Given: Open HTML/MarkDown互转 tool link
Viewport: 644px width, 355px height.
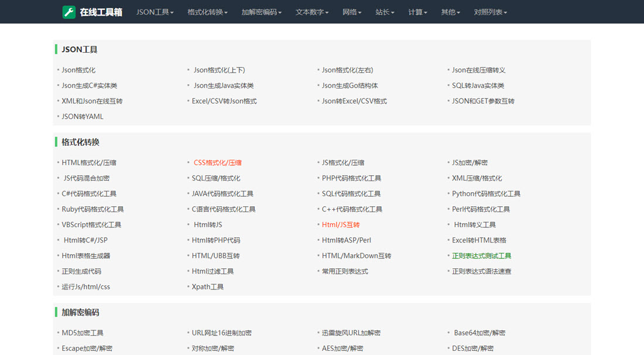Looking at the screenshot, I should pos(357,255).
